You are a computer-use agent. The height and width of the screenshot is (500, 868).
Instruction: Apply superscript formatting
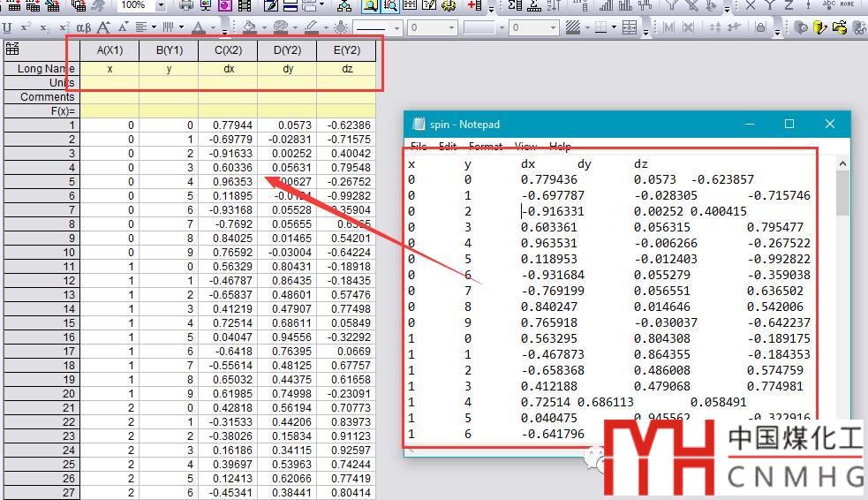(x=26, y=27)
